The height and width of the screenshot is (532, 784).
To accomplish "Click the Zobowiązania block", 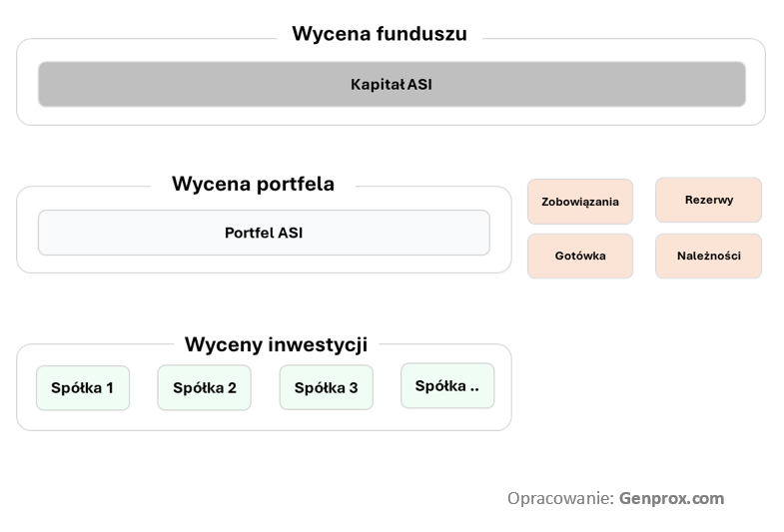I will [x=580, y=202].
